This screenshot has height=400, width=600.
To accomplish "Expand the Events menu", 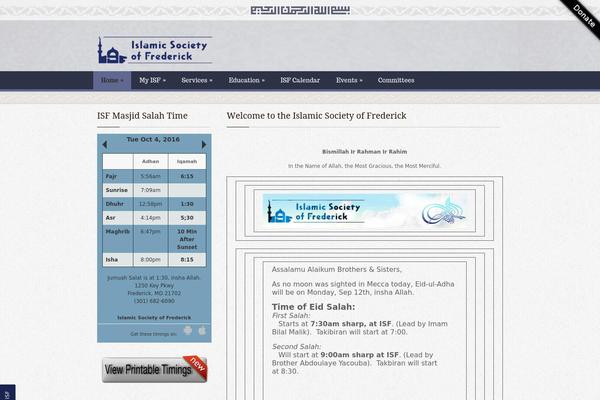I will click(349, 80).
